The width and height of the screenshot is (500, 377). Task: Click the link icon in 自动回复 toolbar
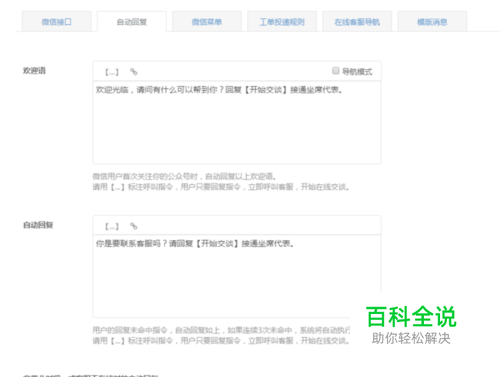[x=134, y=226]
